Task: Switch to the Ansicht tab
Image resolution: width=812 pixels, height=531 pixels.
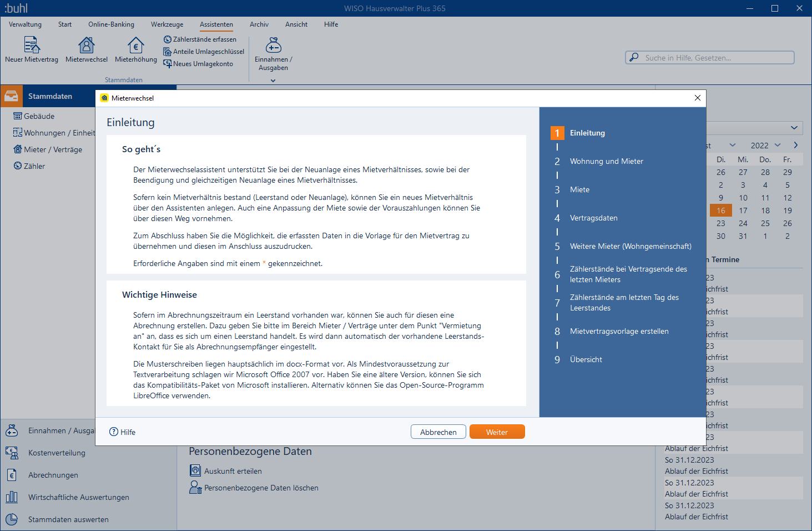Action: pos(296,24)
